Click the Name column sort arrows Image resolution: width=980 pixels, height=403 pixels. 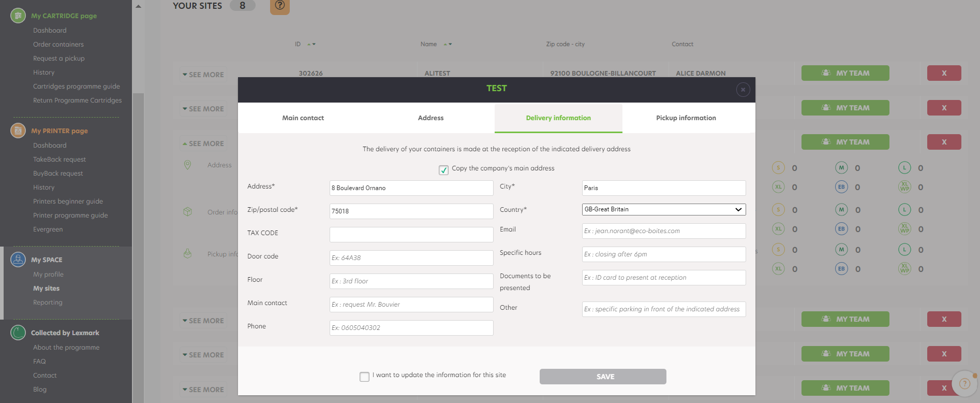pyautogui.click(x=448, y=45)
